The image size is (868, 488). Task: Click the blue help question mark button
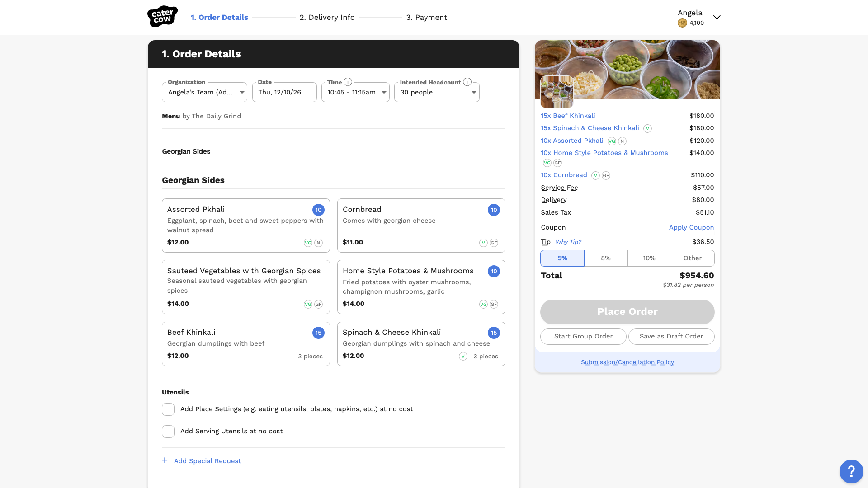[x=851, y=471]
